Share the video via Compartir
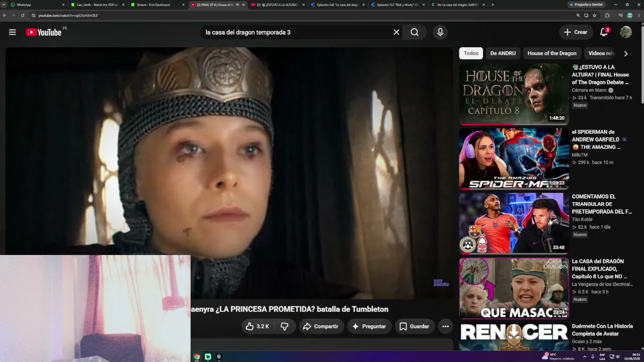644x362 pixels. [321, 326]
